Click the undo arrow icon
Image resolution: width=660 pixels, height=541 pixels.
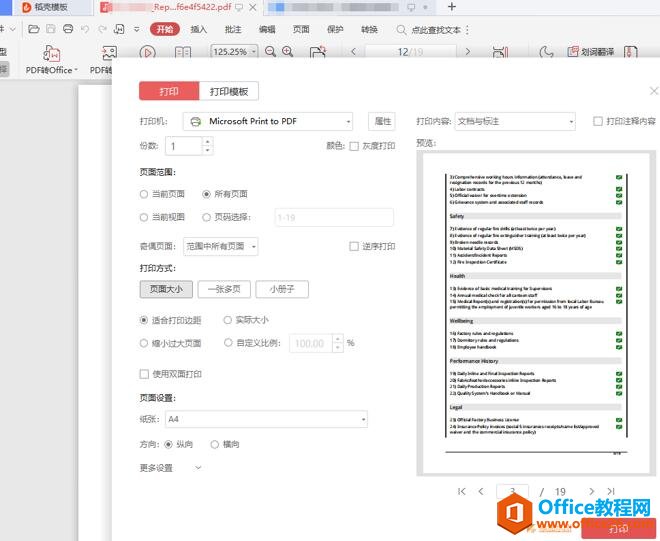[x=85, y=29]
